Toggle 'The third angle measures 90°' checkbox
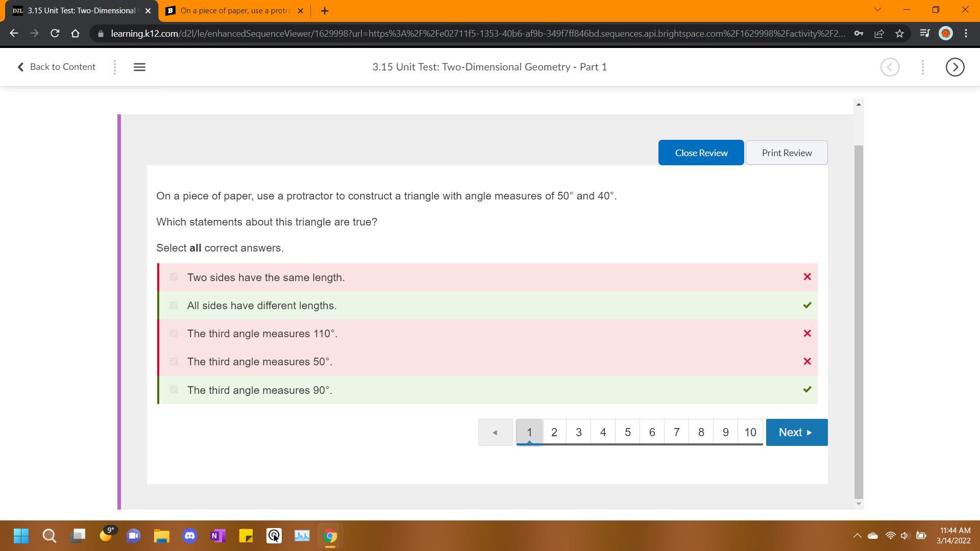 (x=174, y=390)
